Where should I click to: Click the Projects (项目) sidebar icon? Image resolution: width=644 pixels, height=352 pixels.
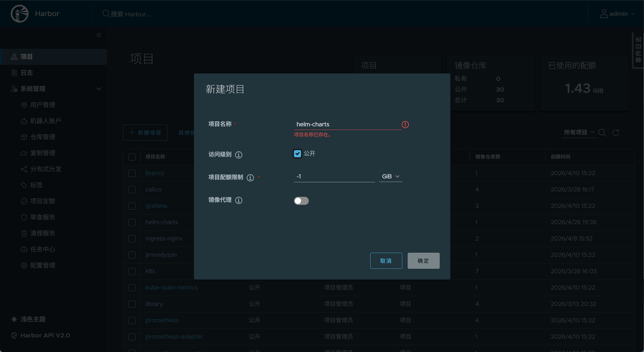14,57
